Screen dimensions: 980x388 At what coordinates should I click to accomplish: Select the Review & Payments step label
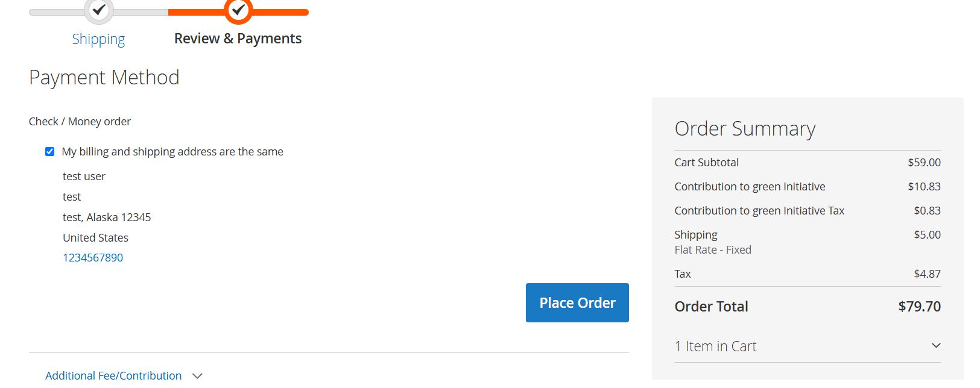coord(238,39)
